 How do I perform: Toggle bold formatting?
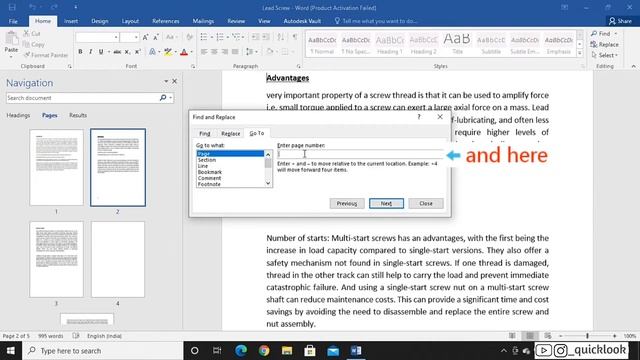(80, 52)
